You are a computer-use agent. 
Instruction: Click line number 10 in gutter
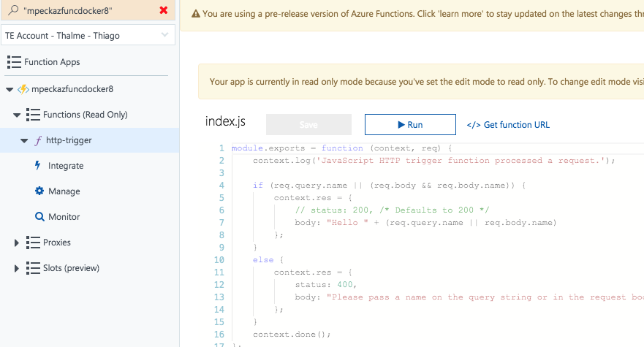click(x=219, y=260)
